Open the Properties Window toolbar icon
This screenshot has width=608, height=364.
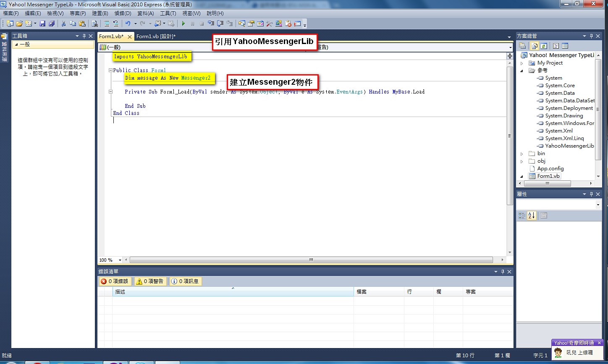tap(251, 23)
